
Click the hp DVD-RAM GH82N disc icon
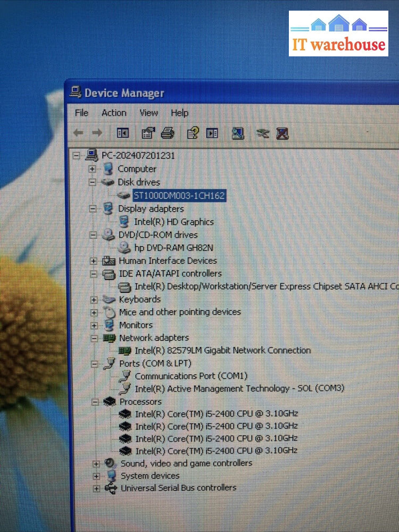point(124,247)
